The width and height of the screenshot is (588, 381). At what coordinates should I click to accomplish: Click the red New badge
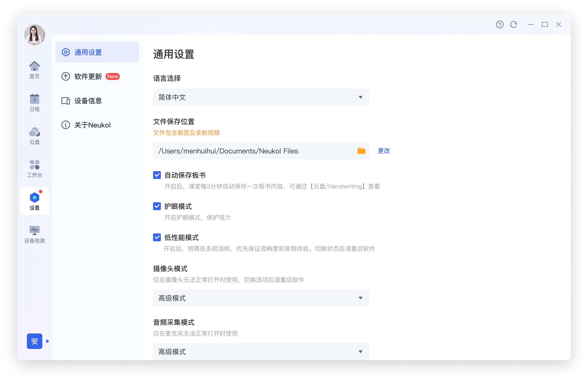[113, 76]
